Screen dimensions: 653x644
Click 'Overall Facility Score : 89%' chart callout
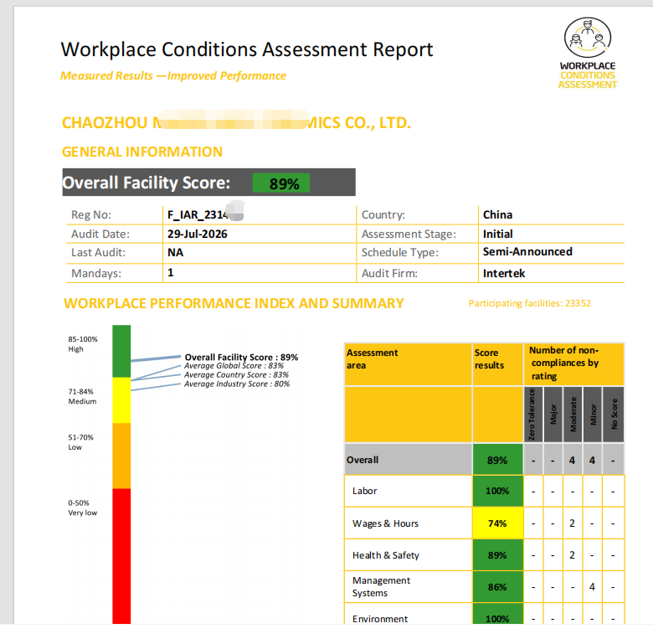pos(241,357)
